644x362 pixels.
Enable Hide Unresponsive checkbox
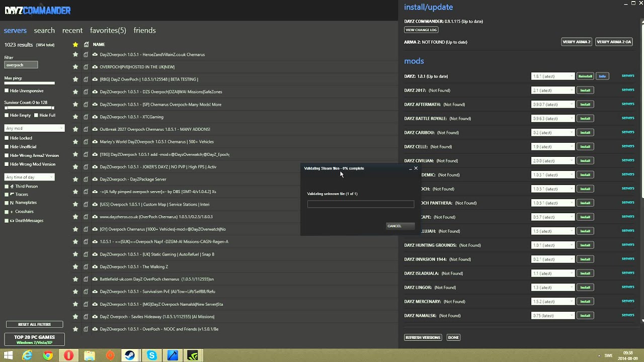point(7,91)
